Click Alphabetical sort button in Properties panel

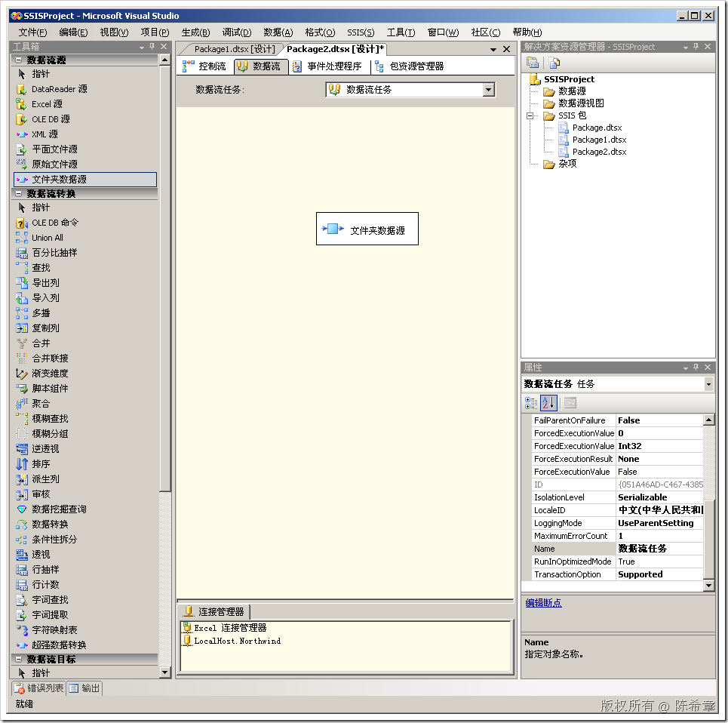[x=548, y=403]
